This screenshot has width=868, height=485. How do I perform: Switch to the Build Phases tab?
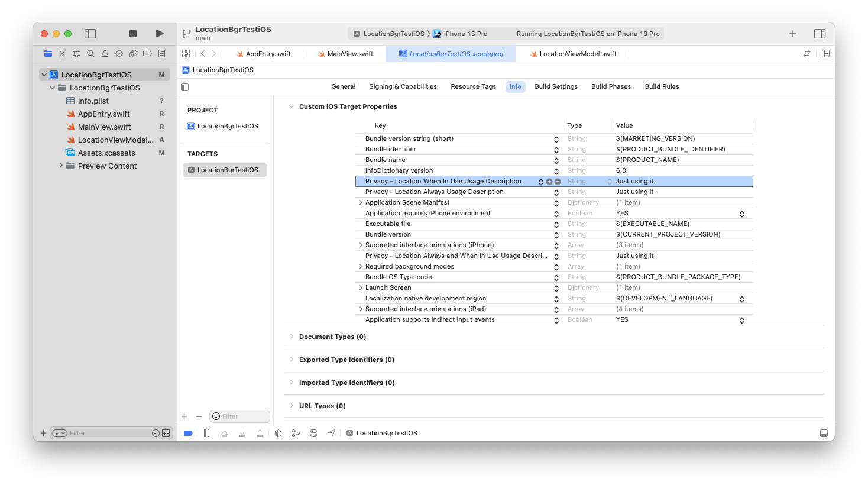(x=611, y=86)
